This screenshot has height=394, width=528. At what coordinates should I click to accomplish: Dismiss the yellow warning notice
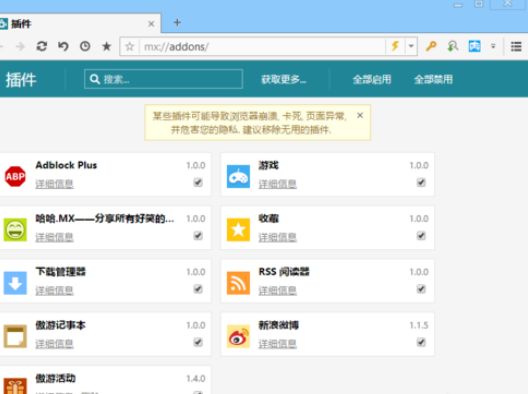(360, 116)
